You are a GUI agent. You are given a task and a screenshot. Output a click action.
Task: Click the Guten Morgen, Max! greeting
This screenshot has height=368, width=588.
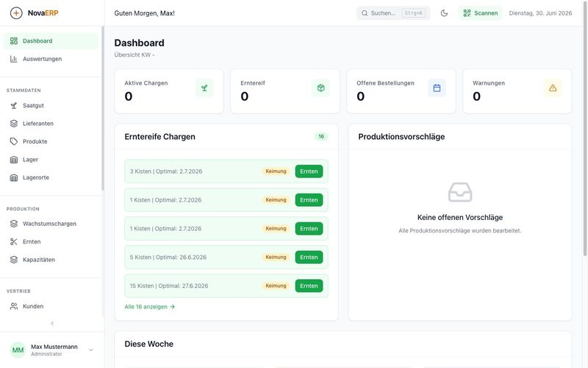144,13
